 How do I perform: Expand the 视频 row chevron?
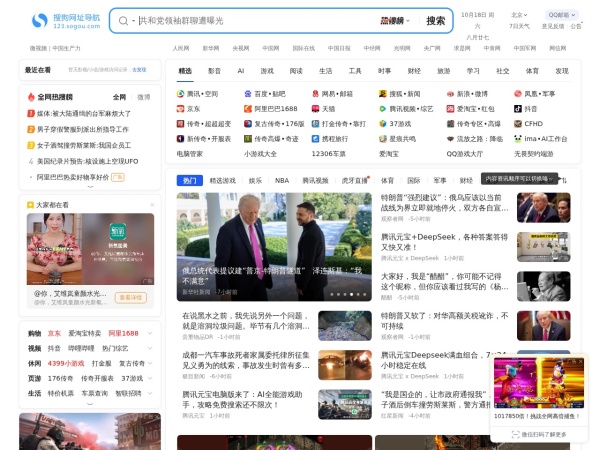point(150,348)
